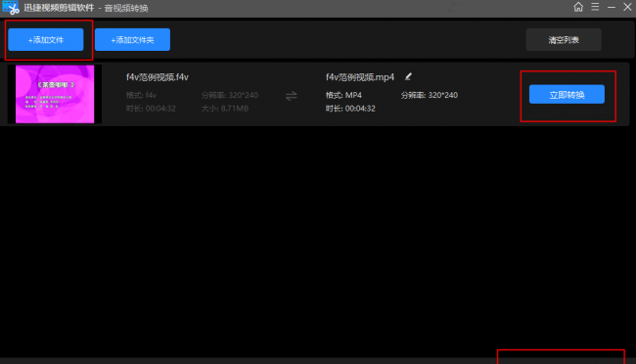Open the home icon in title bar
Screen dimensions: 636x364
(x=578, y=7)
